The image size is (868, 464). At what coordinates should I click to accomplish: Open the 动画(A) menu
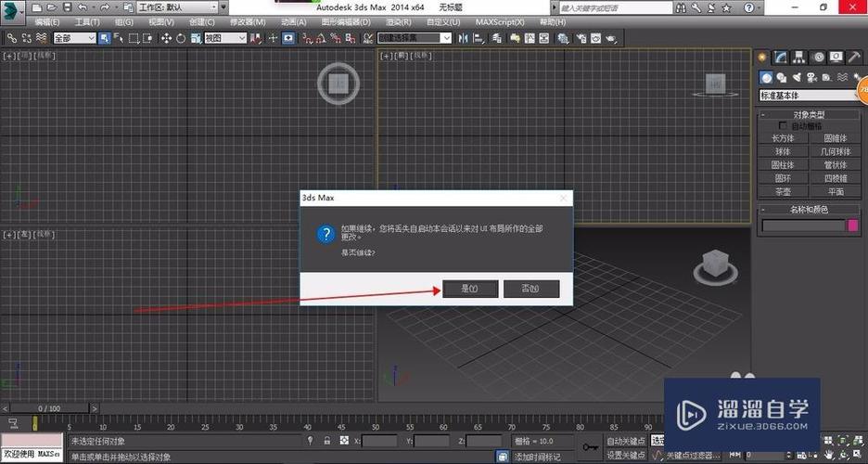pos(293,22)
